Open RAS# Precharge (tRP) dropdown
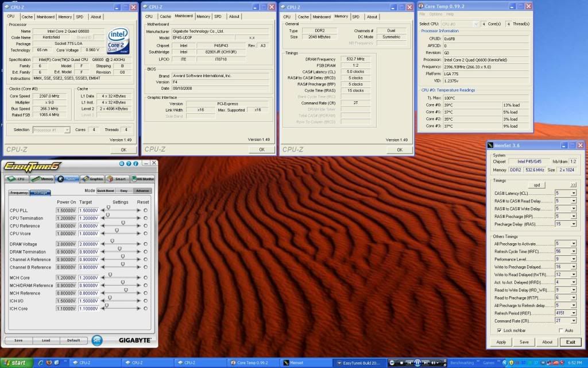Image resolution: width=588 pixels, height=368 pixels. point(574,216)
